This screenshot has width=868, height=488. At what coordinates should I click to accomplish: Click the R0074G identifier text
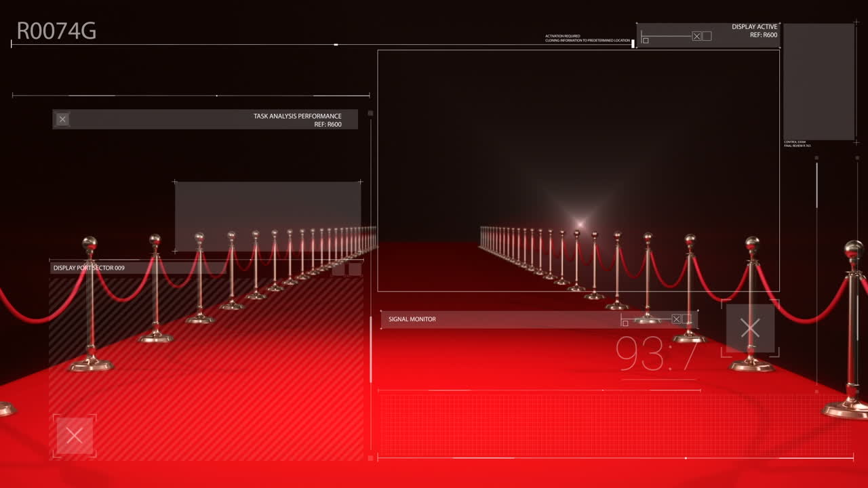point(56,32)
